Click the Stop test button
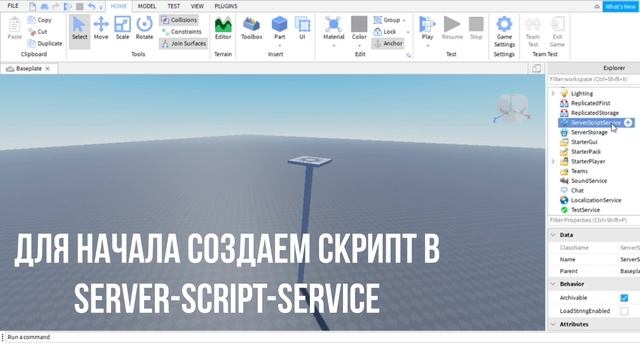This screenshot has height=360, width=640. coord(476,28)
